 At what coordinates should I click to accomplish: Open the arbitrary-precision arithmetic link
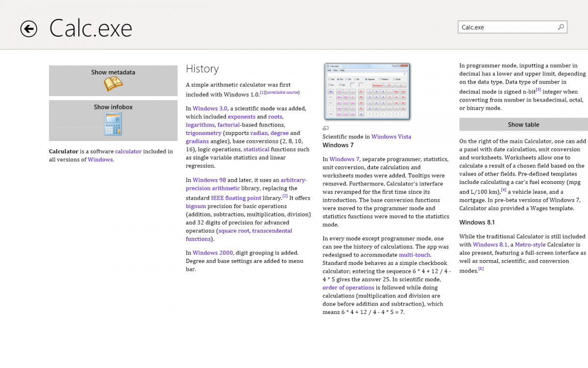point(246,184)
